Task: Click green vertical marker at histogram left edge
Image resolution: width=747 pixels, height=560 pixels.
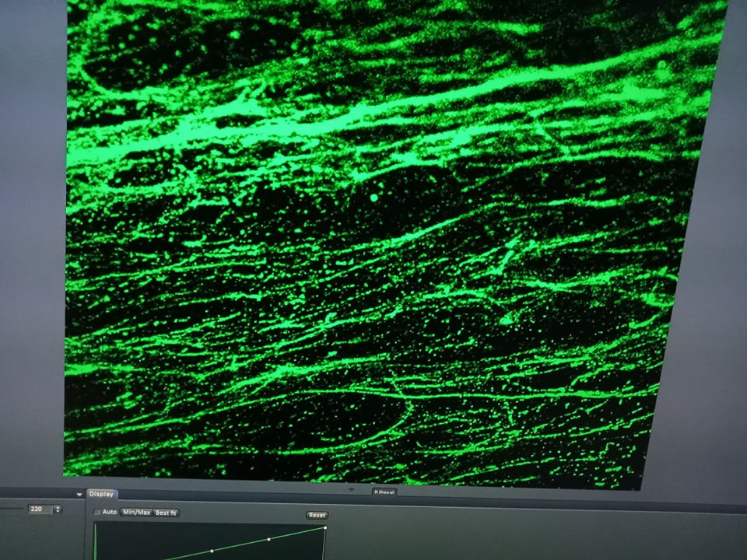Action: (95, 543)
